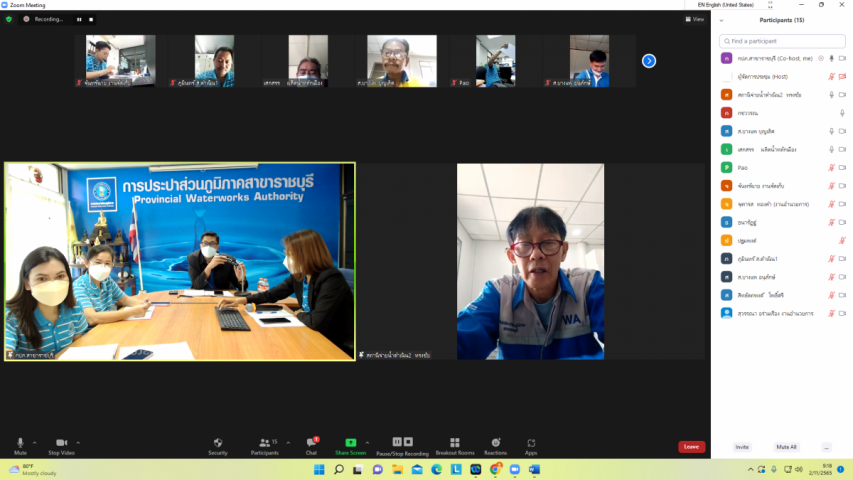Open Windows taskbar Search
This screenshot has width=853, height=480.
tap(339, 469)
